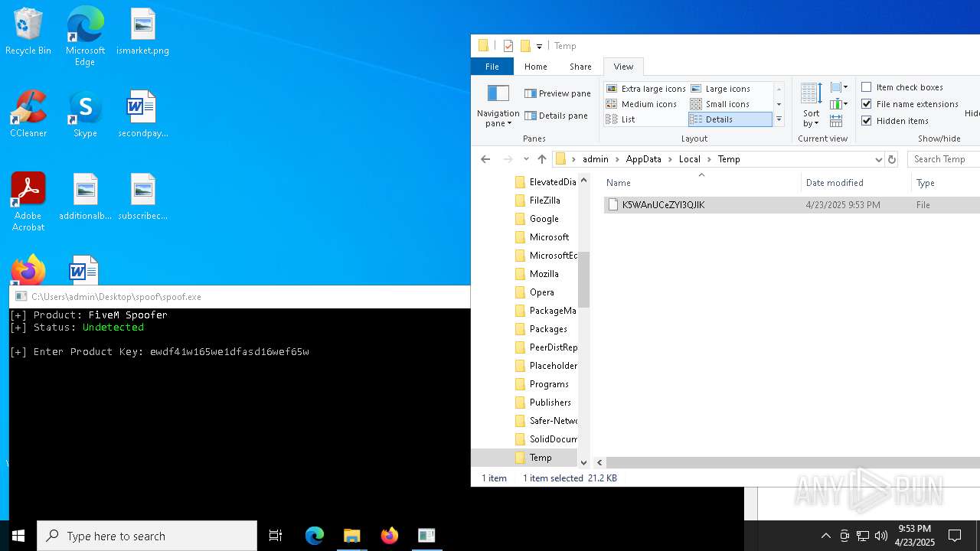
Task: Click the Add columns icon in Current view
Action: 839,104
